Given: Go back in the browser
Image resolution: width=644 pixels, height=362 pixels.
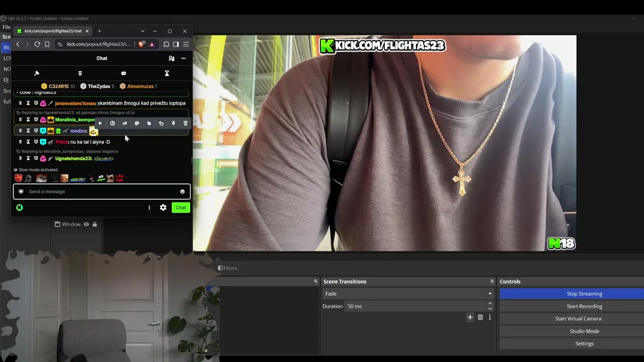Looking at the screenshot, I should coord(18,44).
